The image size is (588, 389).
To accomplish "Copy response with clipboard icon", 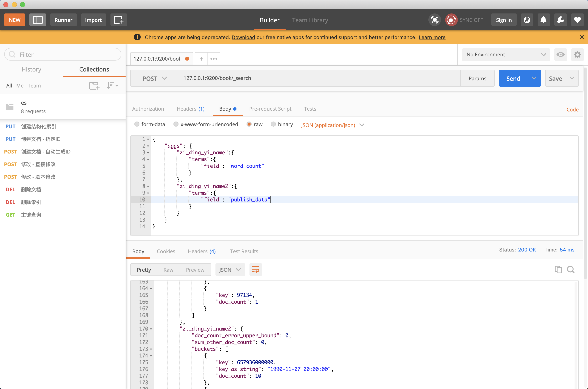I will [x=558, y=270].
